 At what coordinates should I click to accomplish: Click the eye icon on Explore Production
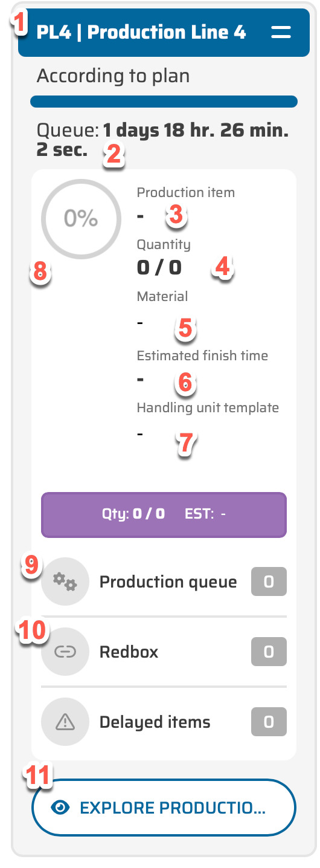[60, 808]
